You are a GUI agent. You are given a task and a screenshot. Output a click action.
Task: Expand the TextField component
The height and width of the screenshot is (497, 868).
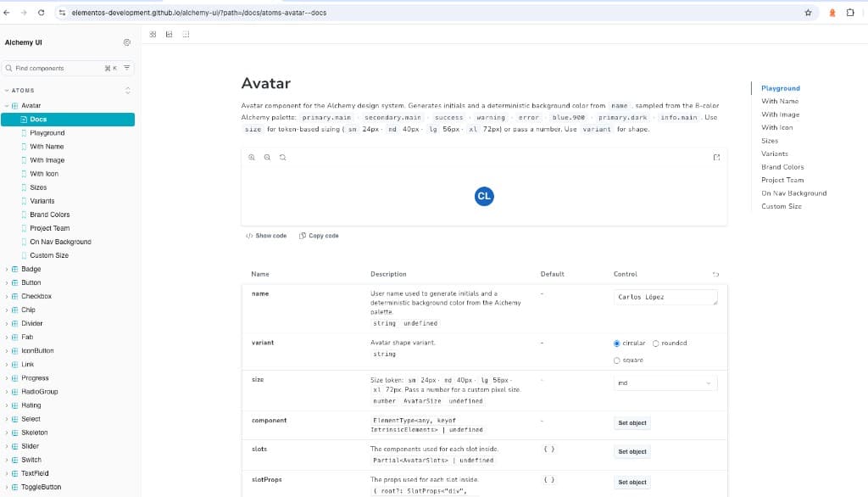coord(35,473)
